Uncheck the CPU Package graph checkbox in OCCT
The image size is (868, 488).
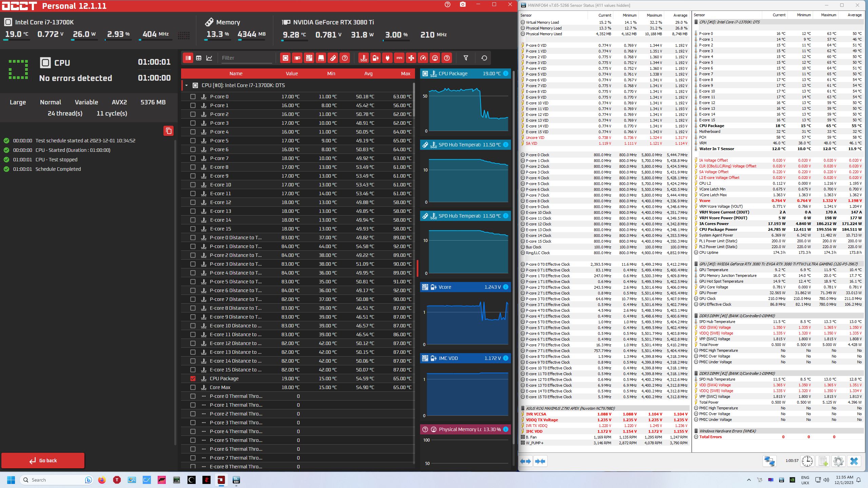pos(193,379)
